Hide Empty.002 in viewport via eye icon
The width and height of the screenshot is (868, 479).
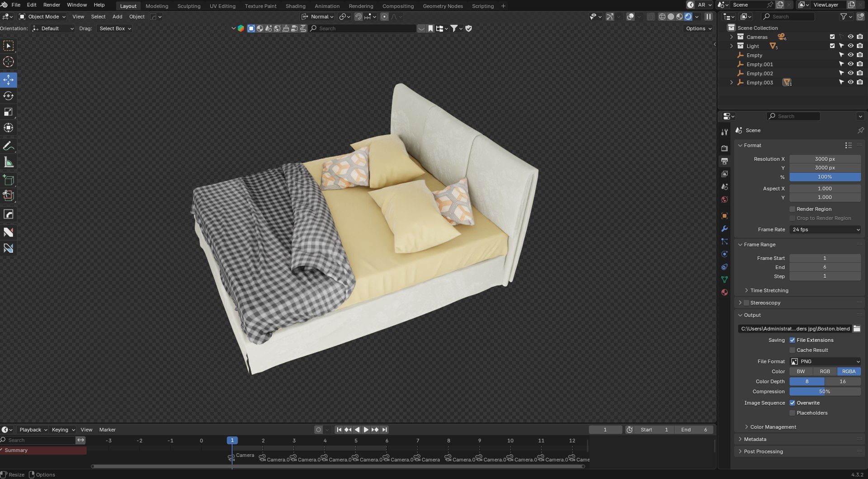(850, 73)
